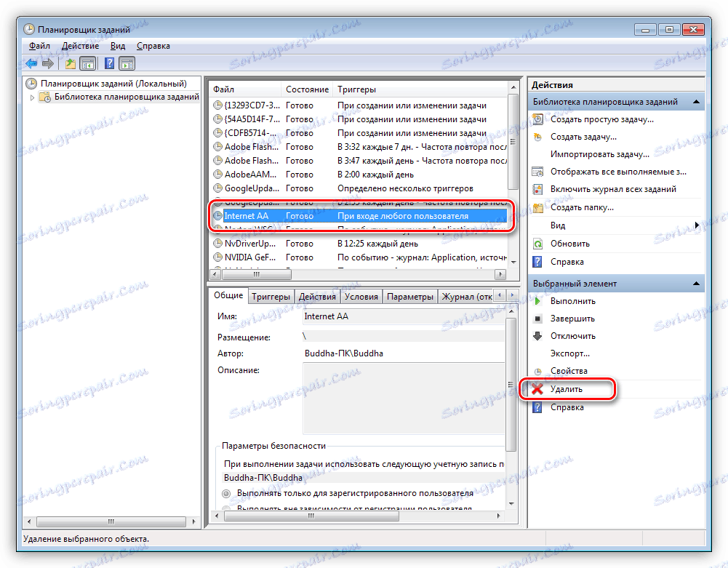Collapse Библиотека планировщика заданий actions section
Viewport: 728px width, 568px height.
[x=697, y=102]
